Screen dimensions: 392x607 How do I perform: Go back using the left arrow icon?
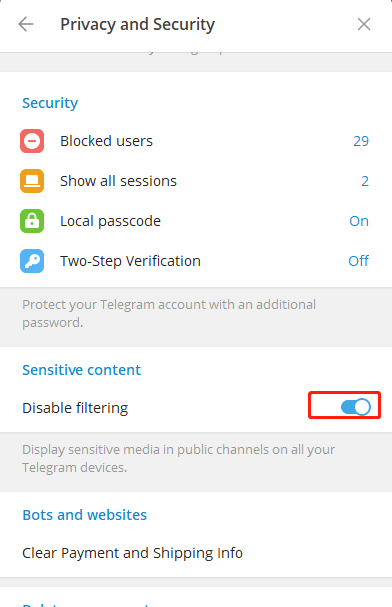(26, 24)
